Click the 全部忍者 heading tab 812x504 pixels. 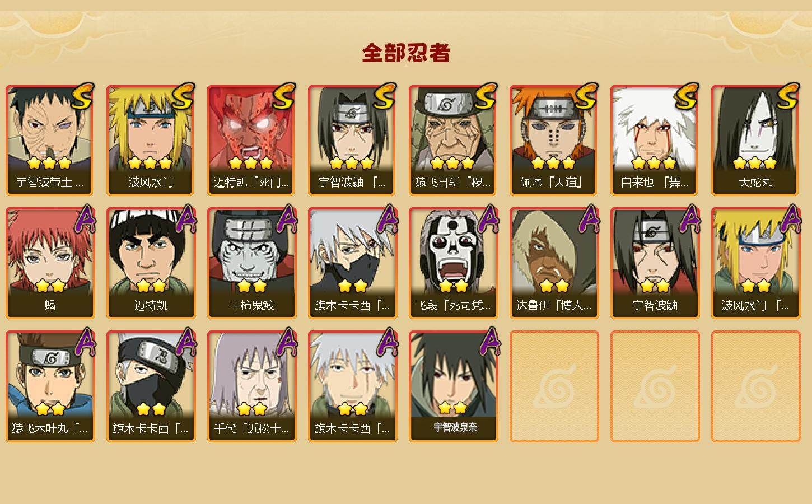click(406, 53)
